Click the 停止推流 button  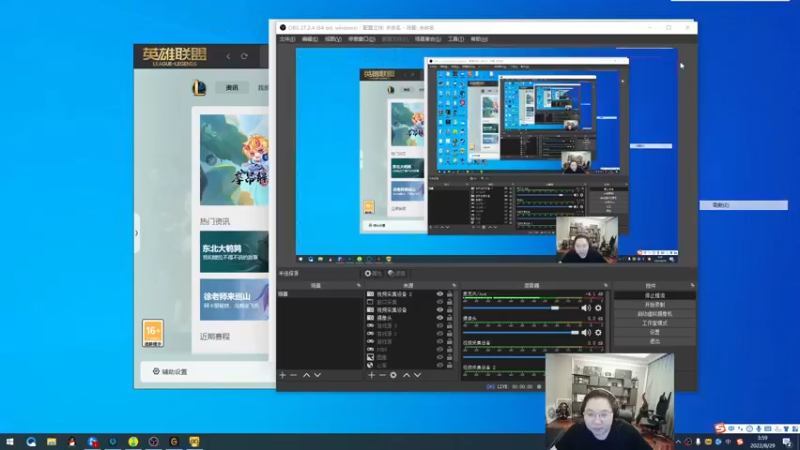coord(655,295)
